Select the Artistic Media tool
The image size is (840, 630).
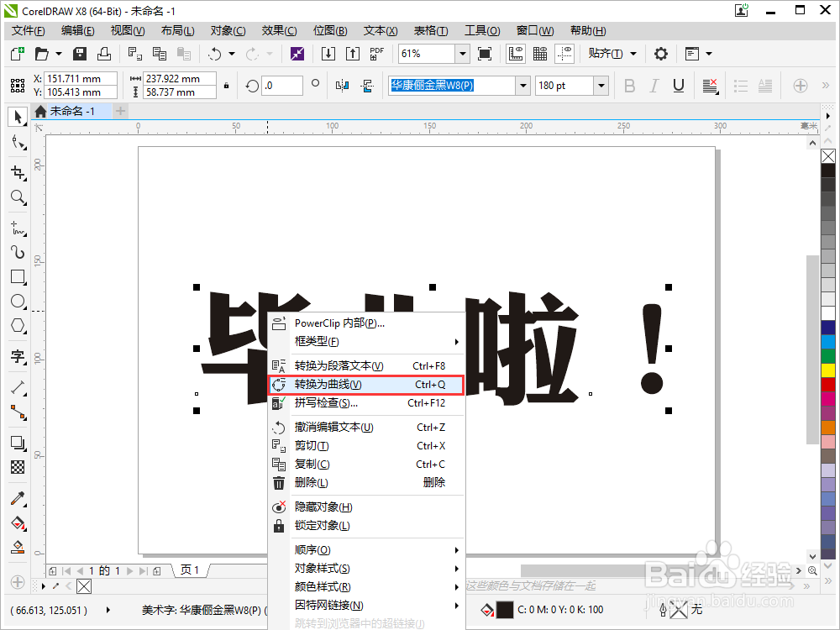click(x=18, y=252)
